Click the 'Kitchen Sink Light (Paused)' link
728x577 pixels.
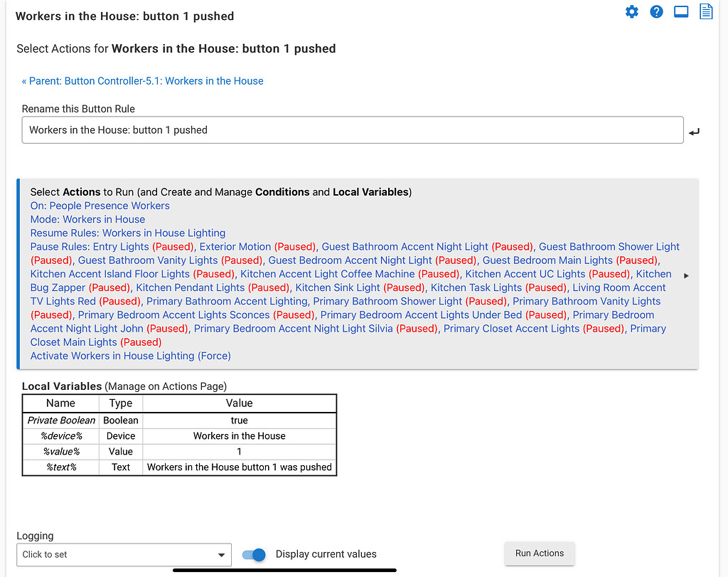(338, 287)
